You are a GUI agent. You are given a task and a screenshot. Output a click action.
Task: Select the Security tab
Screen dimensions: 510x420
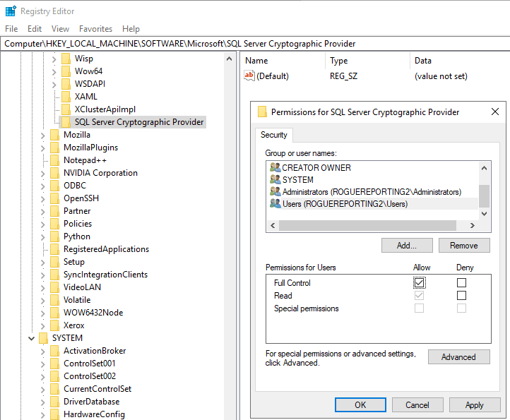274,135
